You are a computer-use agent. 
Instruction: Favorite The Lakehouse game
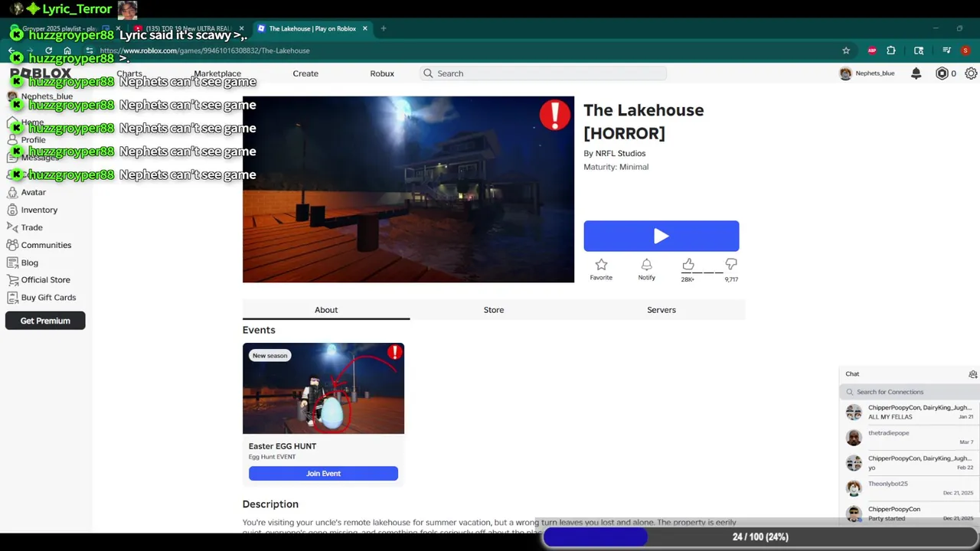[x=601, y=269]
